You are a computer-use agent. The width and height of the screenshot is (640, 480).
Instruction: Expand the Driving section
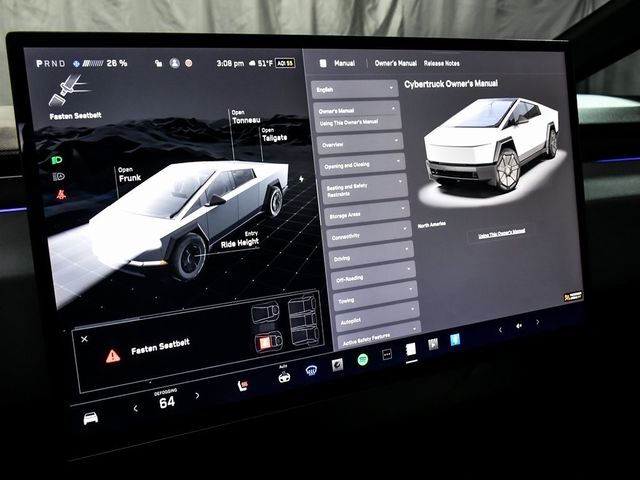[372, 256]
